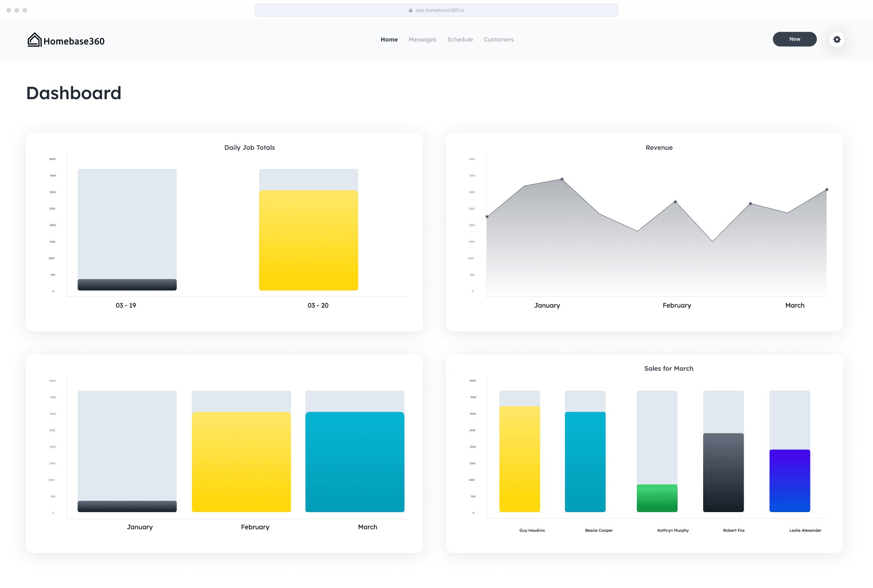Select the teal March monthly bar
Screen dimensions: 873x588
pos(355,462)
